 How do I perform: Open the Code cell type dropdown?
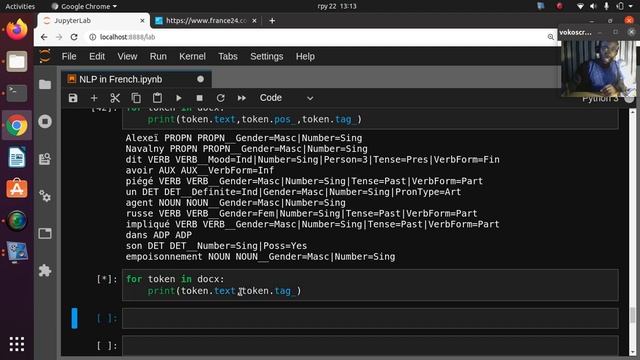287,98
